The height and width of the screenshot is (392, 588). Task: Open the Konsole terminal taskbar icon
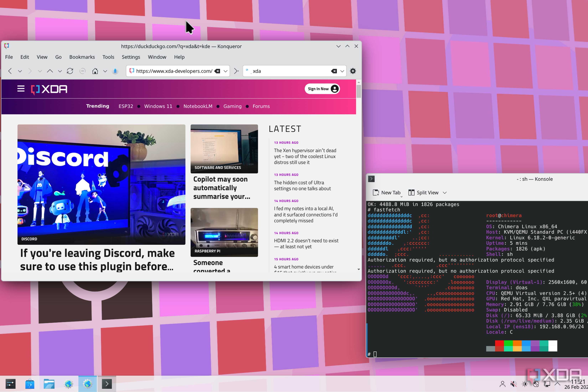107,384
